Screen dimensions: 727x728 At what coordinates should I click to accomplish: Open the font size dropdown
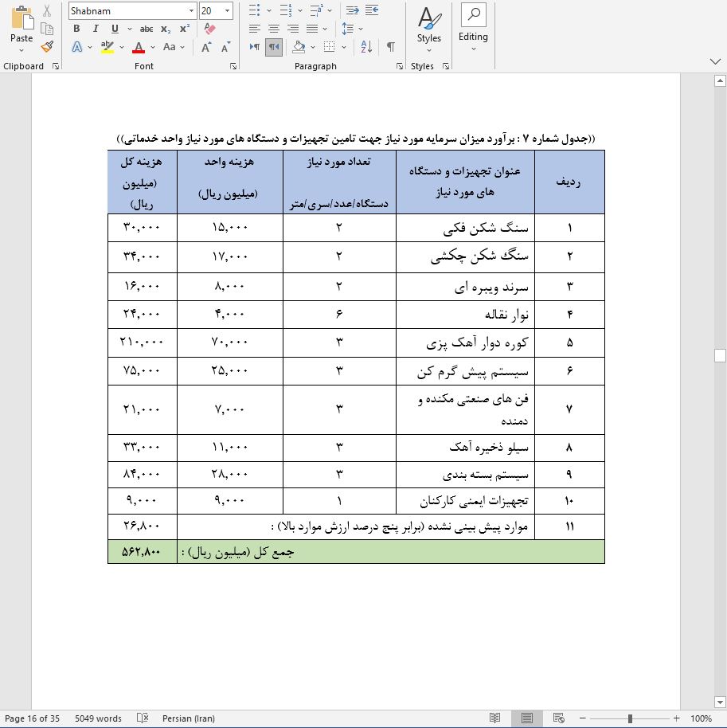pyautogui.click(x=227, y=10)
